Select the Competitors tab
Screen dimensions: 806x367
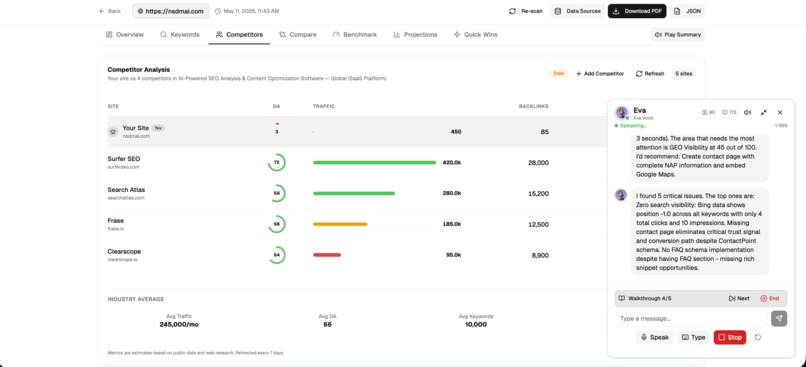[239, 34]
